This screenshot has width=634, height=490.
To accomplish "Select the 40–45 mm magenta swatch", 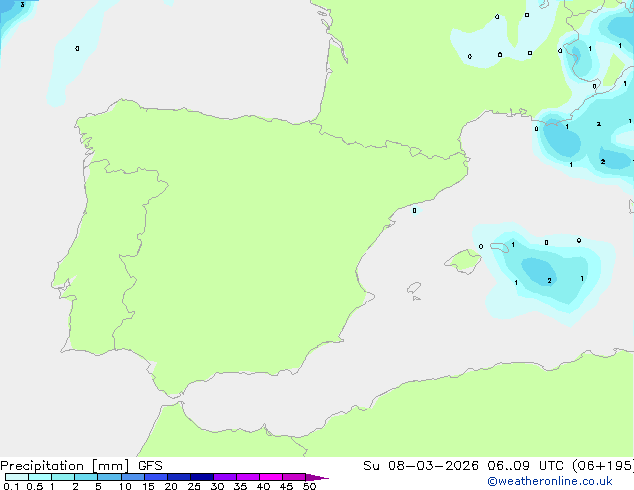I will 271,477.
